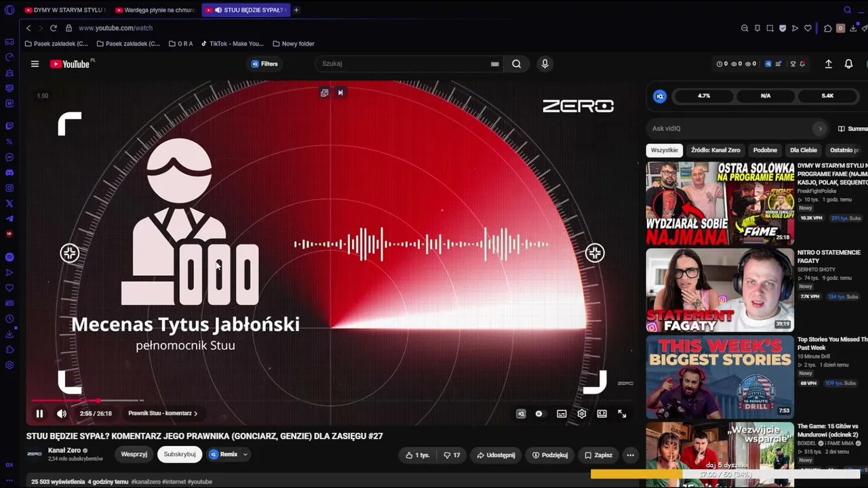Select the Wszystkie filter chip

(x=664, y=150)
